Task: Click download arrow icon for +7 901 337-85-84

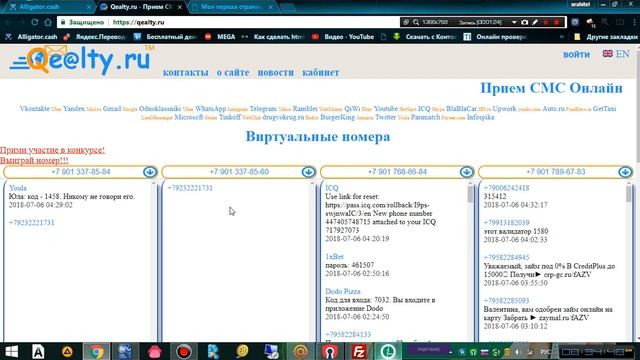Action: 150,172
